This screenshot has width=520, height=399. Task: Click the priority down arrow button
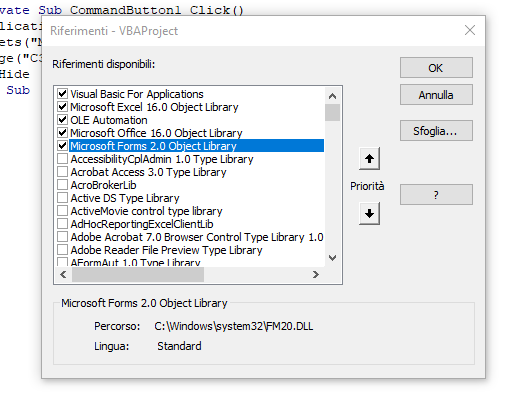(x=369, y=213)
